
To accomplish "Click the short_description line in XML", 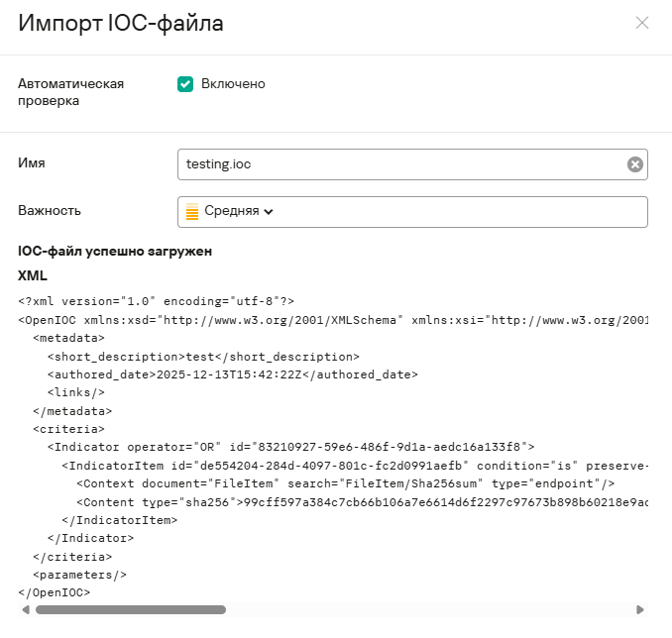I will click(203, 357).
